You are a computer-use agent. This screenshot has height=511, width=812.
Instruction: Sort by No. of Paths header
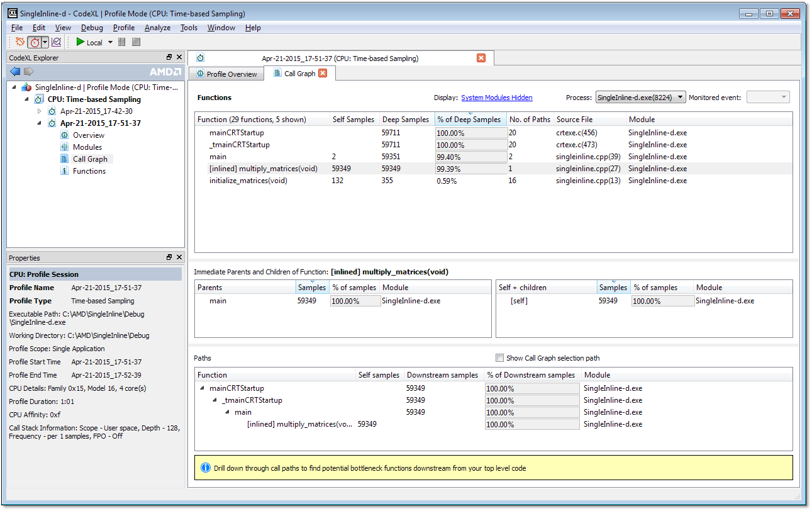click(x=530, y=120)
